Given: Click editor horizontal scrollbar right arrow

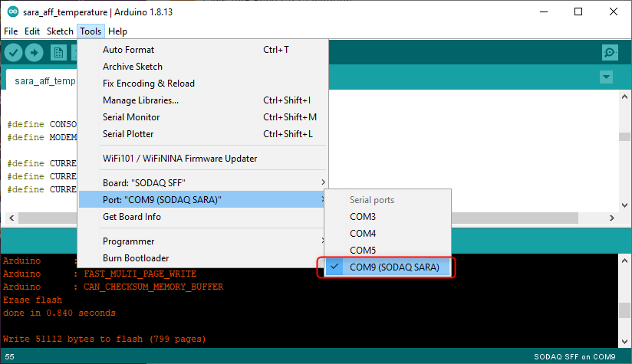Looking at the screenshot, I should (x=612, y=218).
